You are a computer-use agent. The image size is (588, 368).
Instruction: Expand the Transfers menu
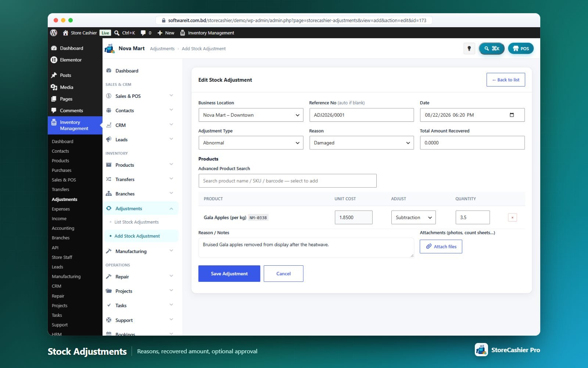click(x=140, y=179)
